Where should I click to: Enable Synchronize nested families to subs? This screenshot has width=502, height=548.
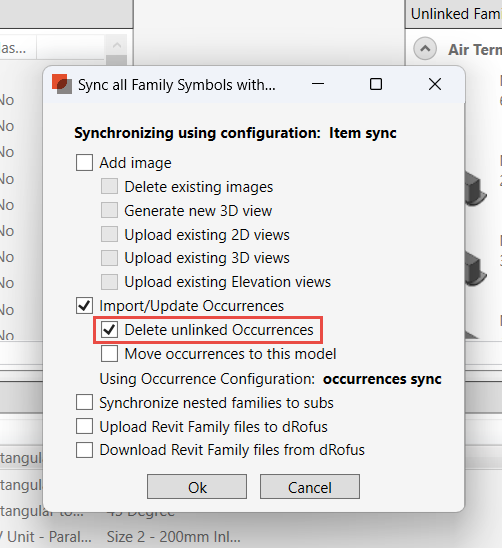[84, 402]
